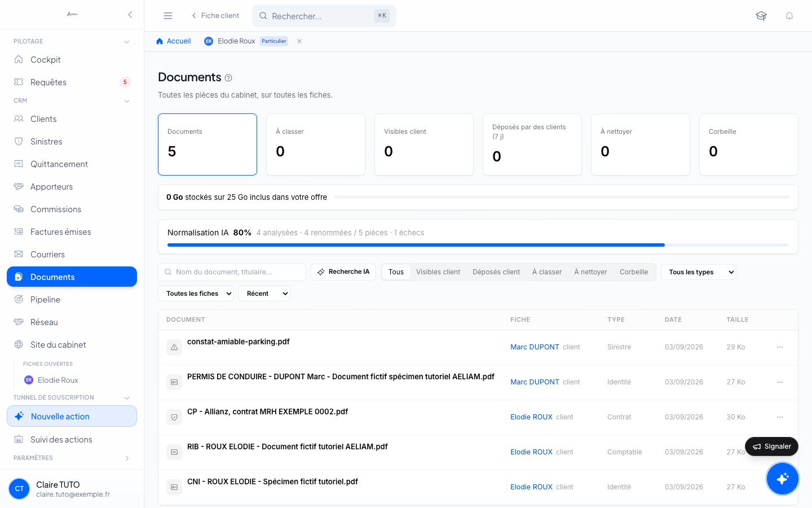Screen dimensions: 812x508
Task: Open actions menu for CP - Allianz contract
Action: click(780, 417)
